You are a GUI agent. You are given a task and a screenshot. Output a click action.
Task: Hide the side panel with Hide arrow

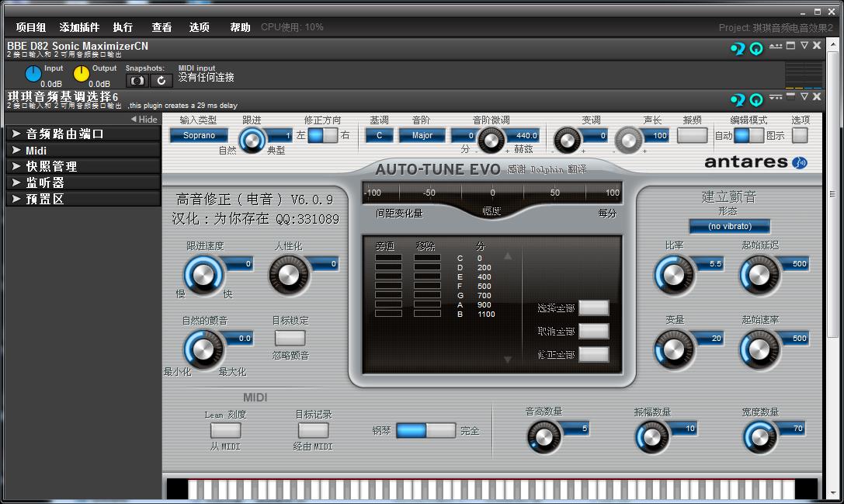click(144, 119)
